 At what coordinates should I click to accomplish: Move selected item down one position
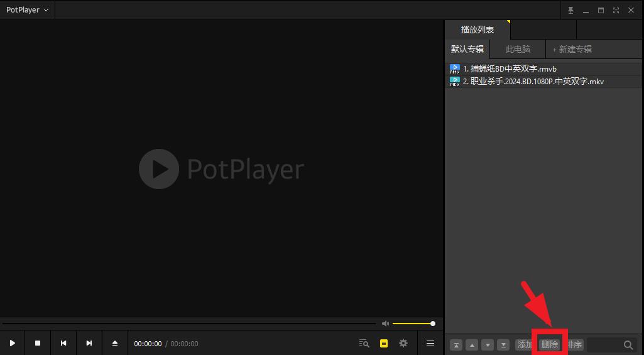pos(488,345)
